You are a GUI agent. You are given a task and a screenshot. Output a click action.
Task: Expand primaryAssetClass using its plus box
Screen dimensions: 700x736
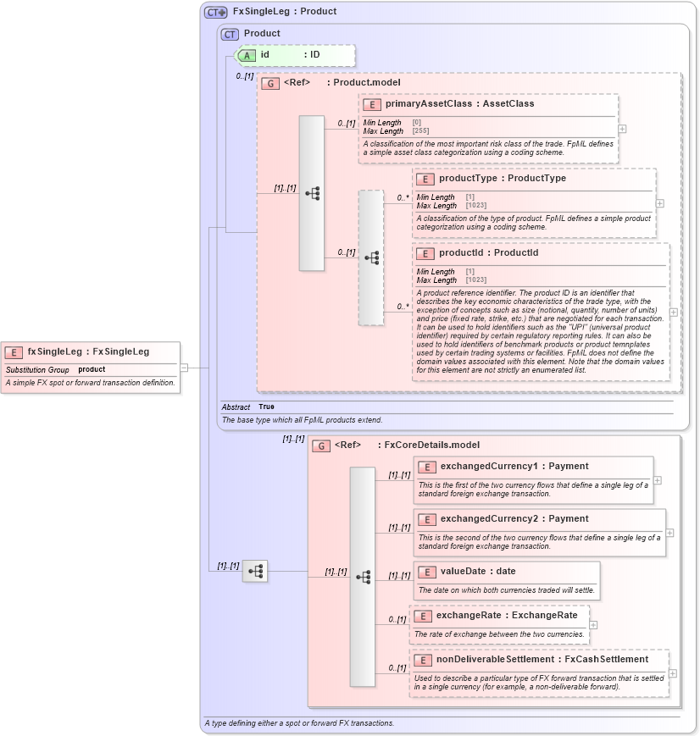[x=621, y=129]
